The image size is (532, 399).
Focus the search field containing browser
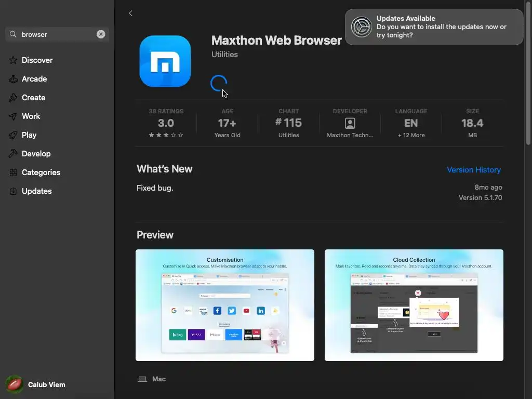click(x=57, y=34)
